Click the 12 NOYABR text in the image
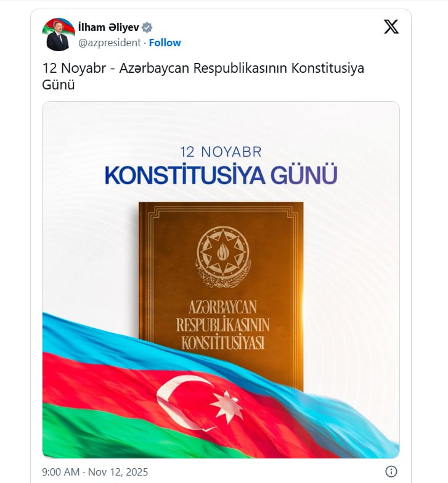 (221, 152)
